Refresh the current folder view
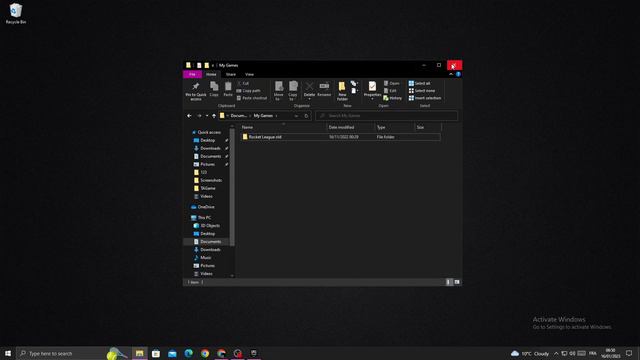 (x=306, y=116)
